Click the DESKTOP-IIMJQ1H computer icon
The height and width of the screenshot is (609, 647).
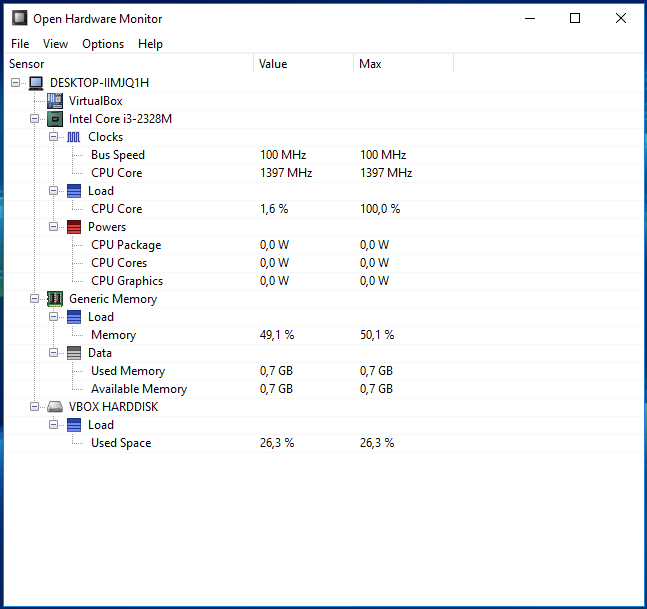36,83
